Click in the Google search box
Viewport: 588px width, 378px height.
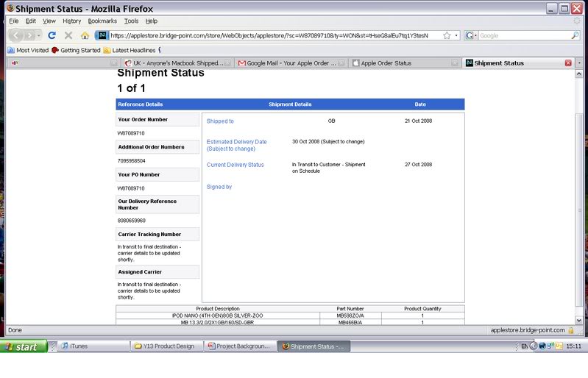coord(524,35)
